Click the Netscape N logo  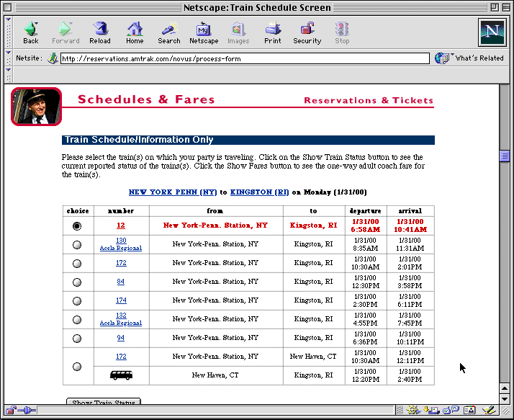pyautogui.click(x=492, y=32)
